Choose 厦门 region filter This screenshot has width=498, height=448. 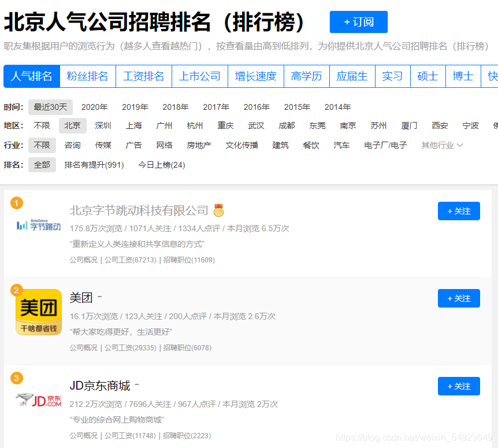(409, 125)
